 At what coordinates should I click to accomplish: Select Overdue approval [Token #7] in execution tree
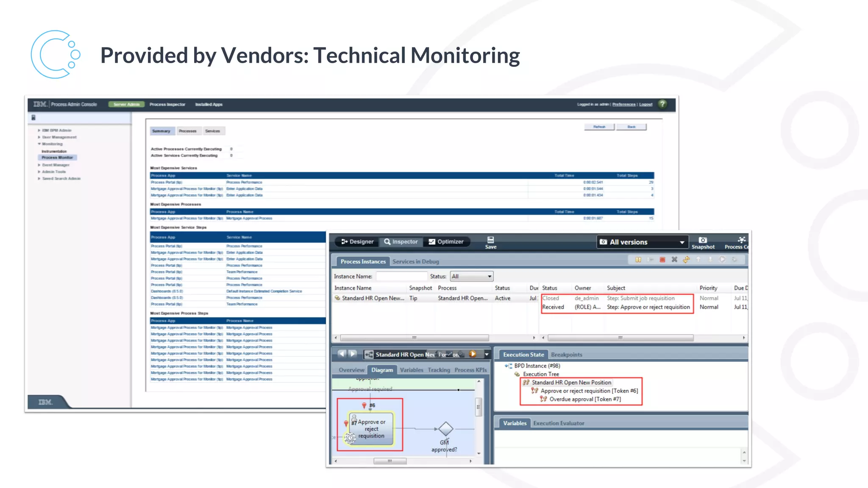[x=585, y=399]
